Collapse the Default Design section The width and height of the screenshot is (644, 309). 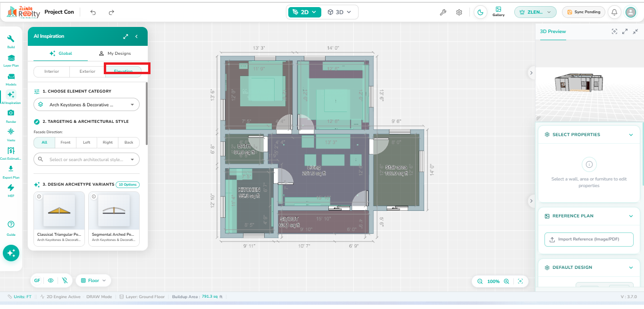[631, 267]
